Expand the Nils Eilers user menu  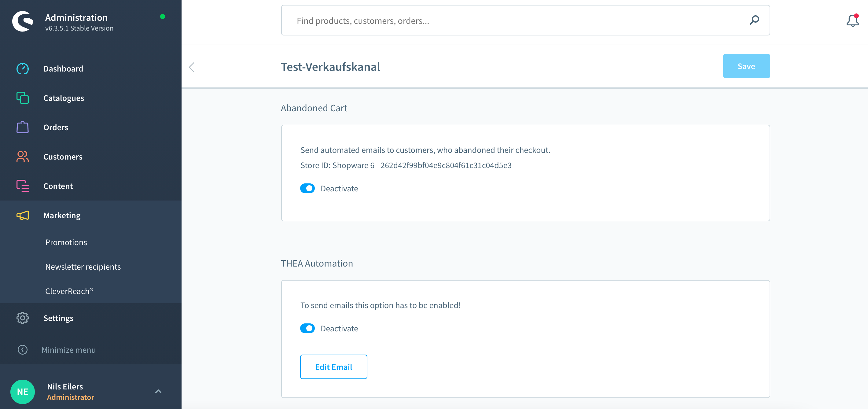(158, 392)
